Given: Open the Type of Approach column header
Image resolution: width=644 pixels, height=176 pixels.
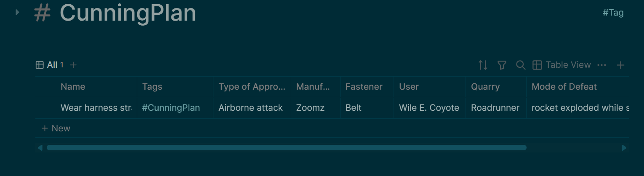Looking at the screenshot, I should coord(252,87).
